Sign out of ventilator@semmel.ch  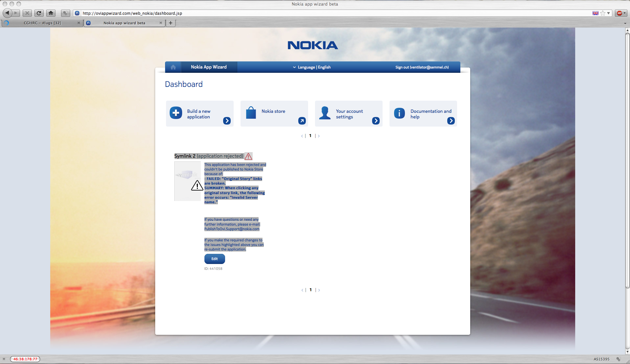tap(422, 67)
